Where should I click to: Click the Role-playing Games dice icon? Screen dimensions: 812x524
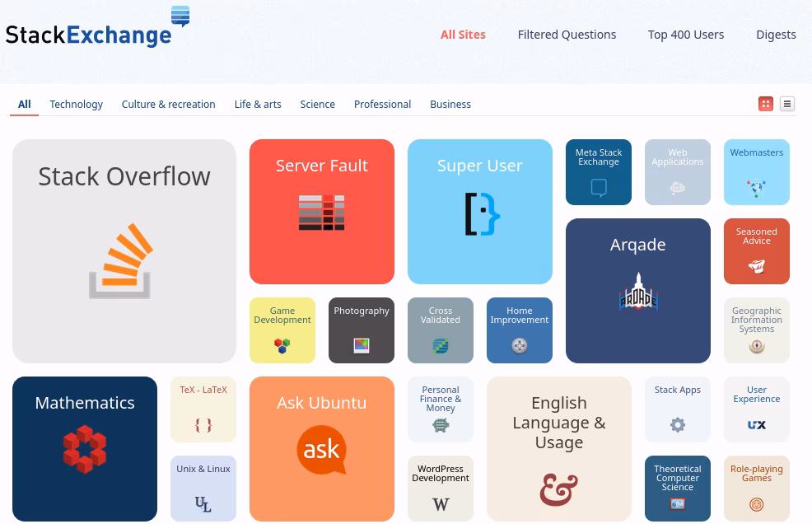pos(757,504)
